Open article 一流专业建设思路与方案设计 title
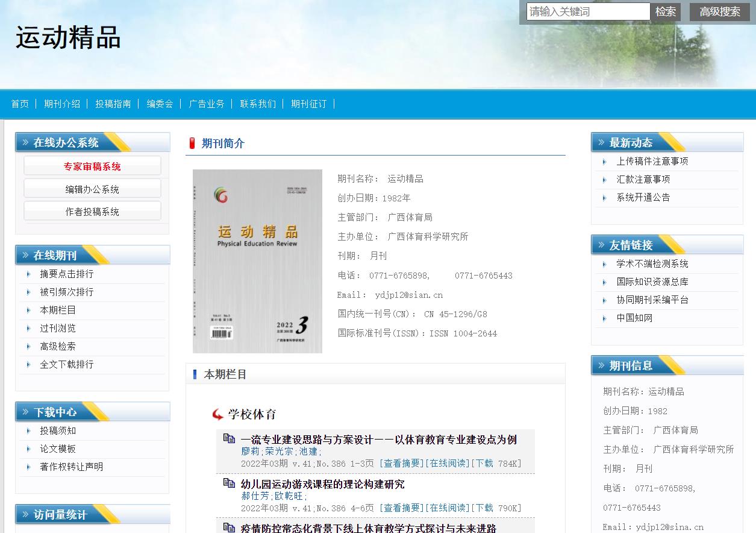Viewport: 756px width, 533px height. pos(378,440)
